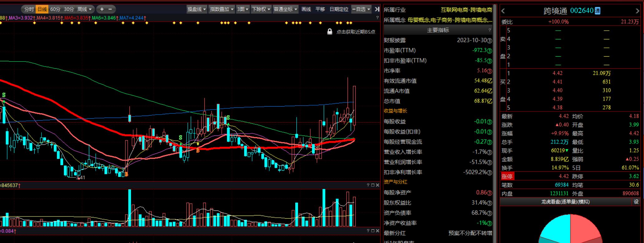Toggle the 平移 pan mode

[x=320, y=9]
